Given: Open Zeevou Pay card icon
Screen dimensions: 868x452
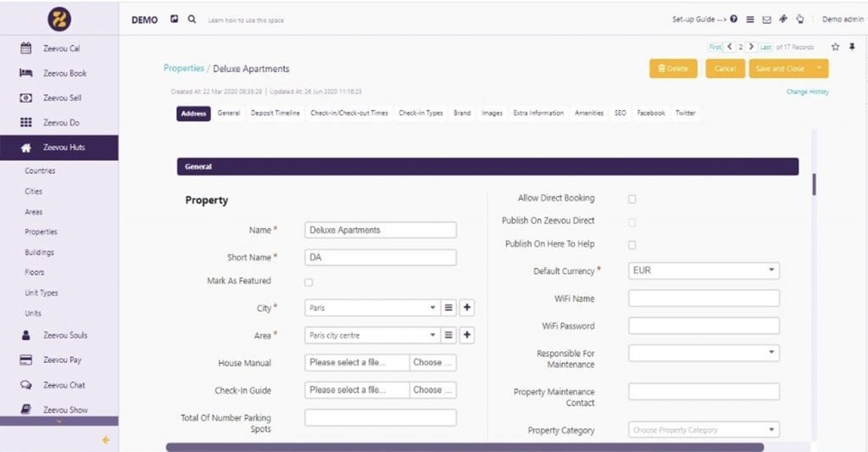Looking at the screenshot, I should click(x=26, y=360).
